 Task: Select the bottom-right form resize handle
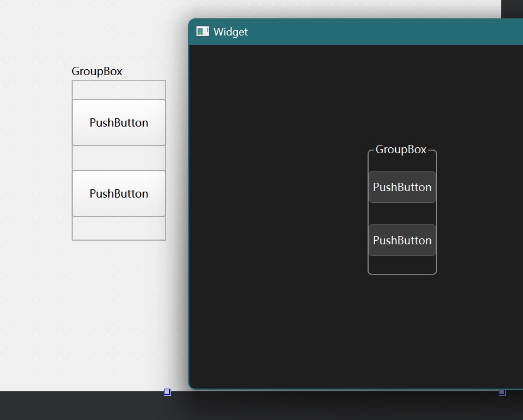[502, 392]
